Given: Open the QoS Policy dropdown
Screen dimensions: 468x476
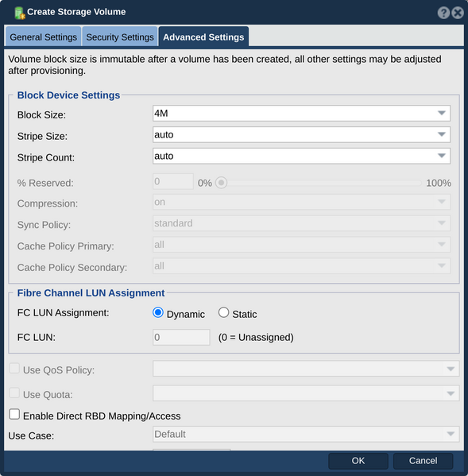Looking at the screenshot, I should (x=306, y=369).
